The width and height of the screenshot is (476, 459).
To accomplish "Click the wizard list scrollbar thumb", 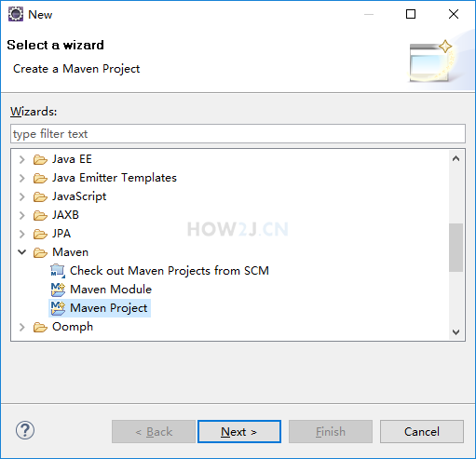I will [456, 248].
